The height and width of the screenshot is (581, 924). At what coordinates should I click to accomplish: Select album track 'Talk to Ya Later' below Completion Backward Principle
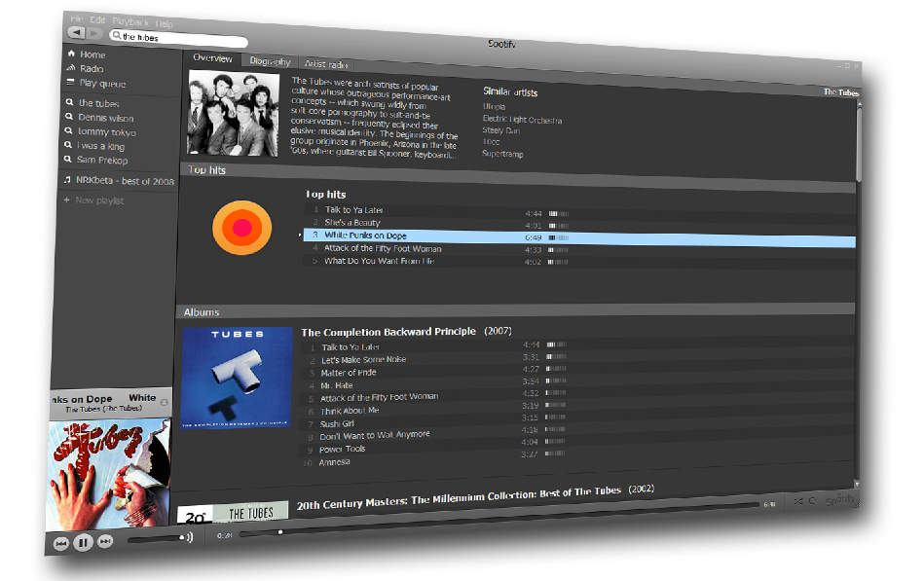pyautogui.click(x=351, y=347)
